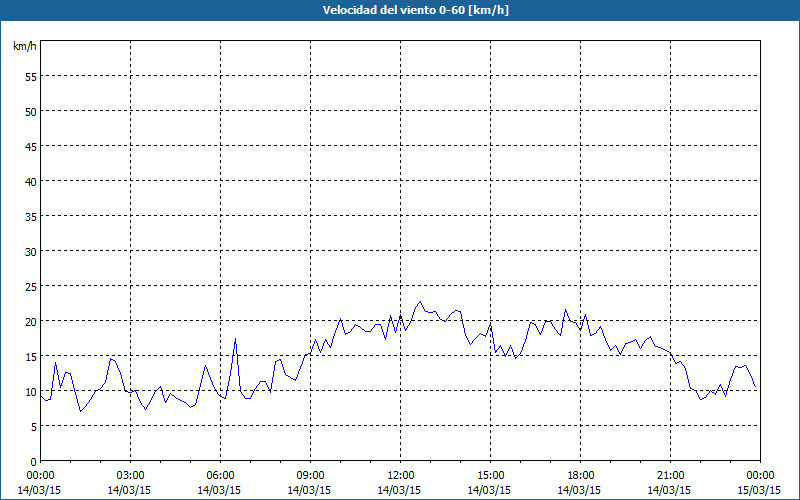Screen dimensions: 800x500
Task: Select the y-axis value 50
Action: click(x=31, y=112)
